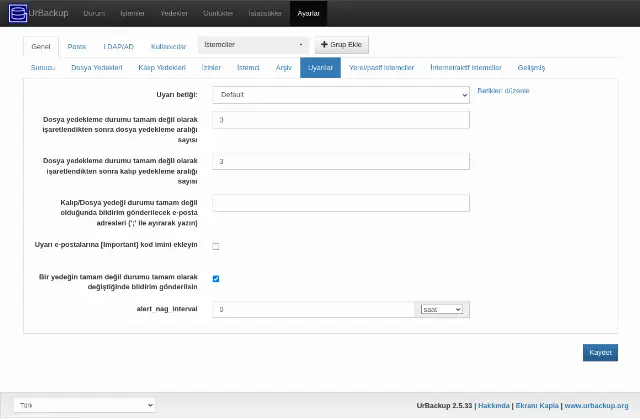Screen dimensions: 640x420
Task: Open the Gelişmiş sub-tab
Action: pyautogui.click(x=531, y=68)
